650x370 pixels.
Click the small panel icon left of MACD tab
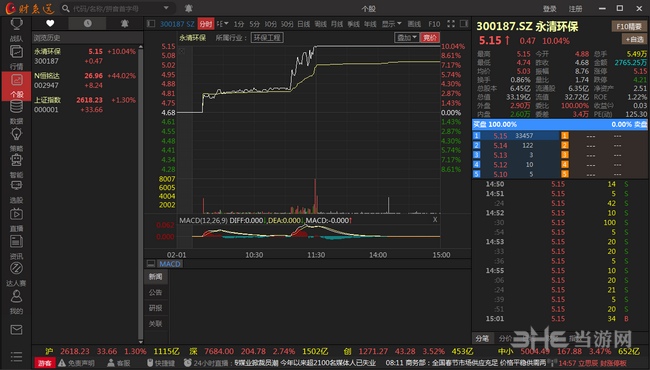151,264
